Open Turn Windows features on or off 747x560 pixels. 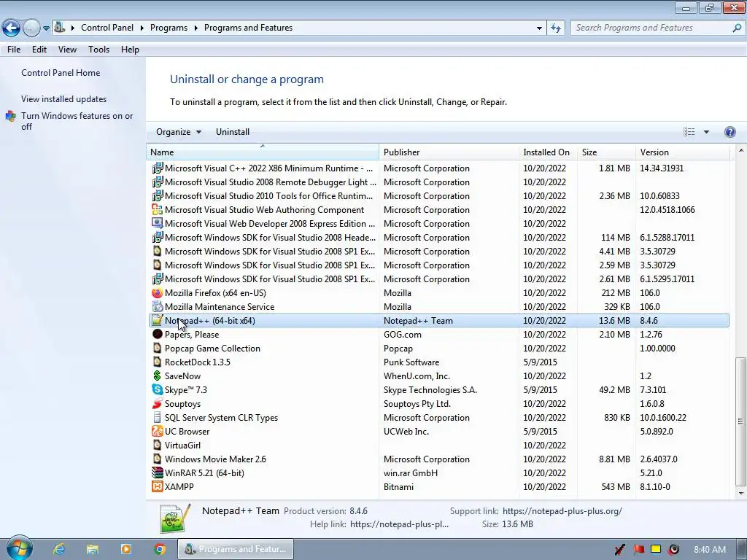click(77, 121)
